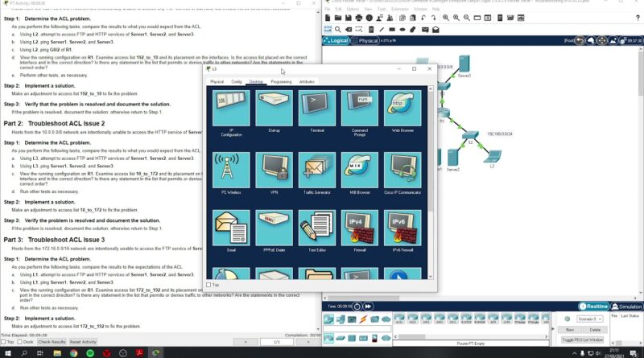This screenshot has width=644, height=358.
Task: Click the Add Simple PDU envelope icon
Action: pyautogui.click(x=425, y=30)
